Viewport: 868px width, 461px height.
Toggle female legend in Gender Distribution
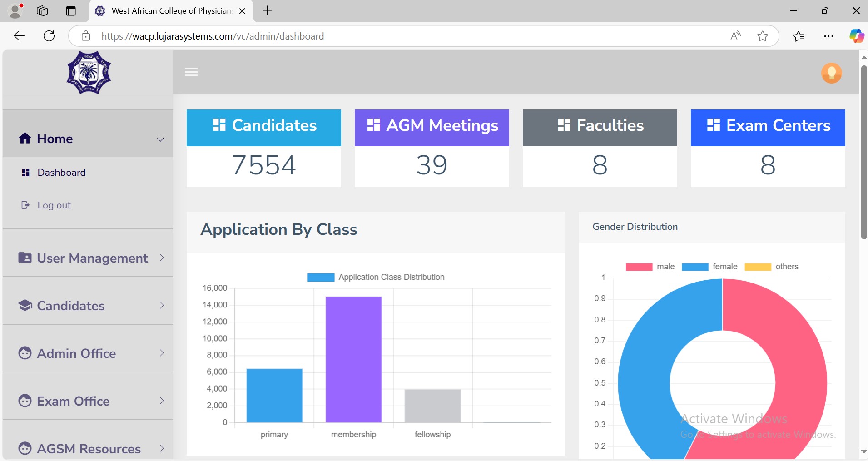click(709, 267)
